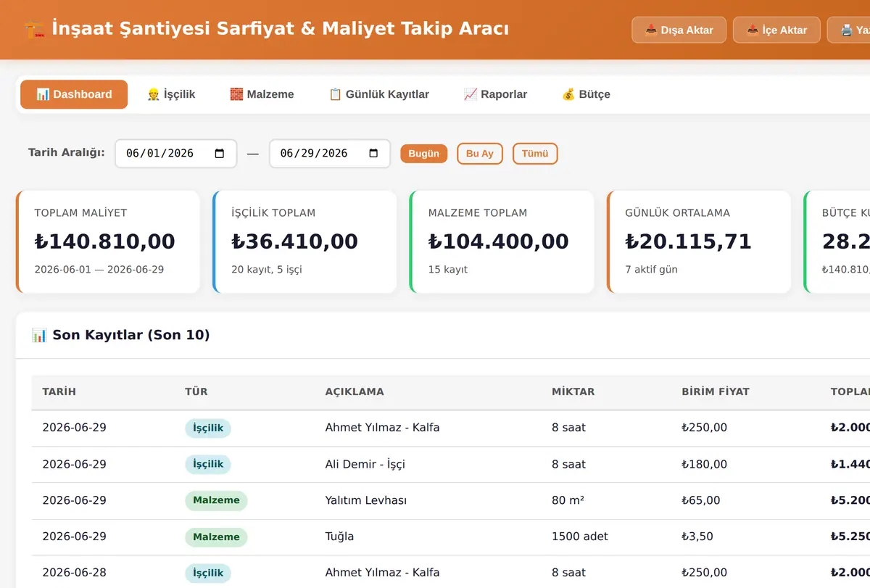This screenshot has height=588, width=870.
Task: Click the 'Tuğla' description cell
Action: click(x=341, y=537)
